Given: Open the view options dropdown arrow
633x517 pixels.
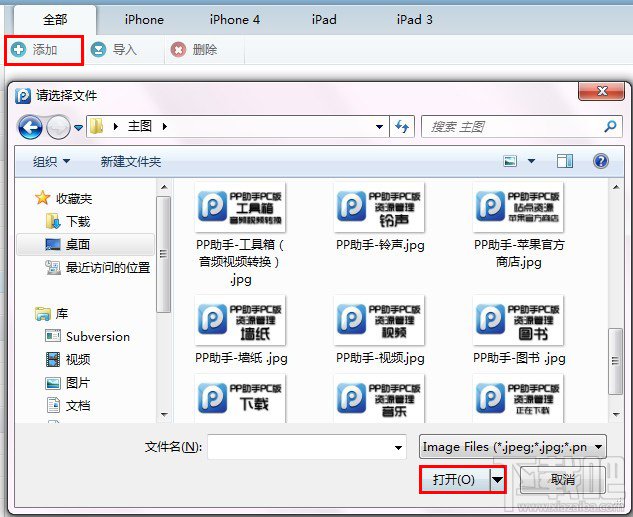Looking at the screenshot, I should (x=532, y=161).
